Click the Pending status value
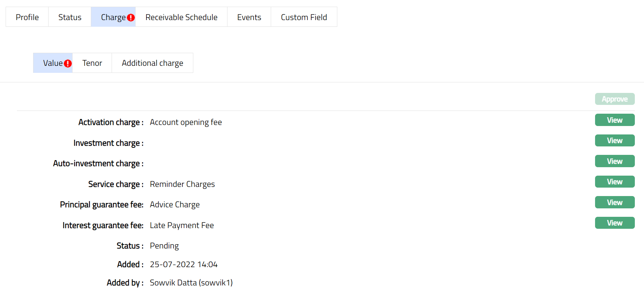Image resolution: width=644 pixels, height=296 pixels. [164, 246]
